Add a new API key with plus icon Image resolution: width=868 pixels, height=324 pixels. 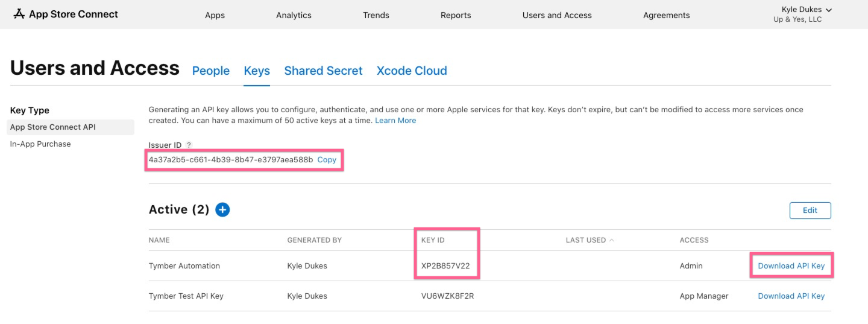point(222,209)
